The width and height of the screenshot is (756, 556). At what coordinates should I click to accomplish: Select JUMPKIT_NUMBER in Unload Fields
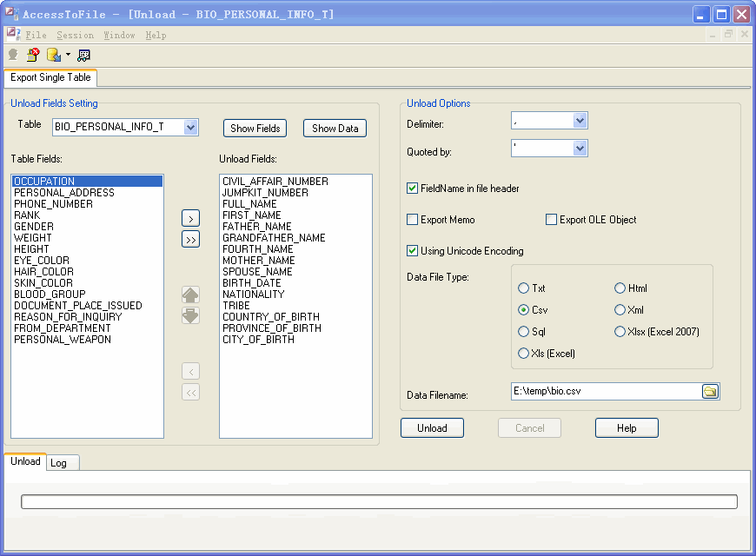pos(295,193)
